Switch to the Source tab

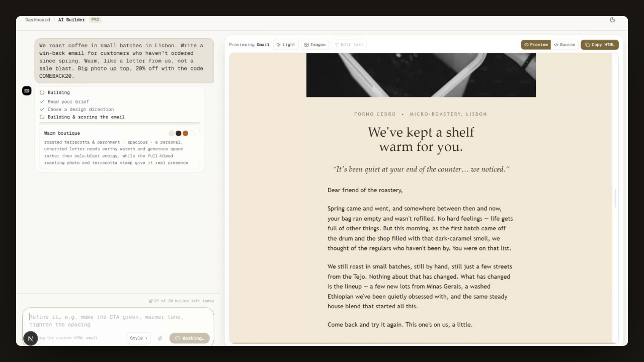tap(565, 45)
